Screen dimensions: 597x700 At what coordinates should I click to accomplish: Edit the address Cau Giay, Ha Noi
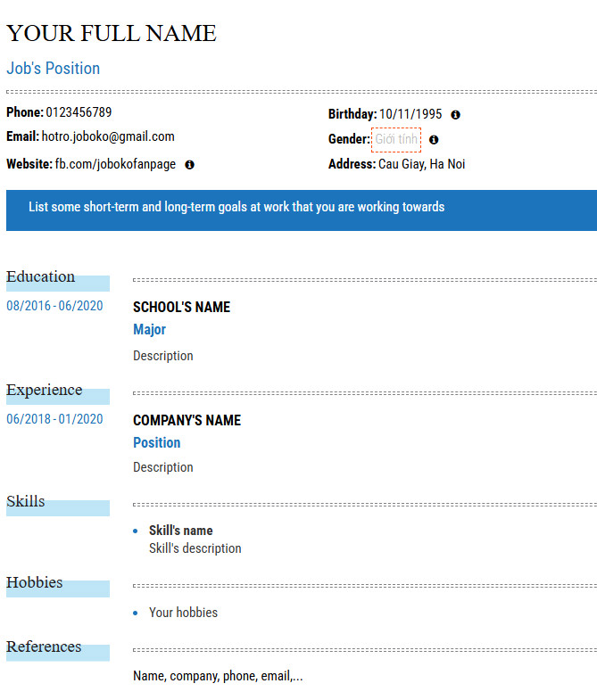point(421,164)
